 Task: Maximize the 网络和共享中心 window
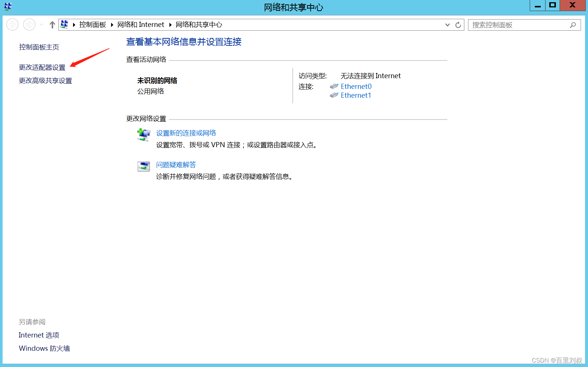coord(552,6)
